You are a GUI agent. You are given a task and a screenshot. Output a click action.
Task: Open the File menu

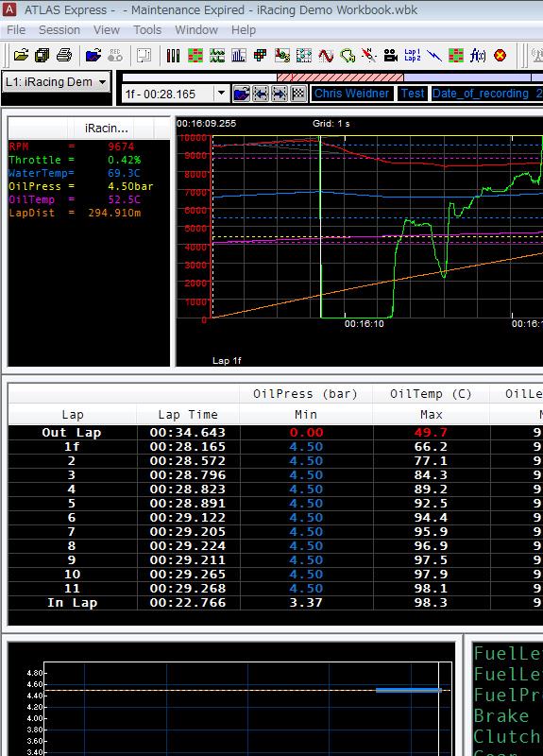pos(16,30)
